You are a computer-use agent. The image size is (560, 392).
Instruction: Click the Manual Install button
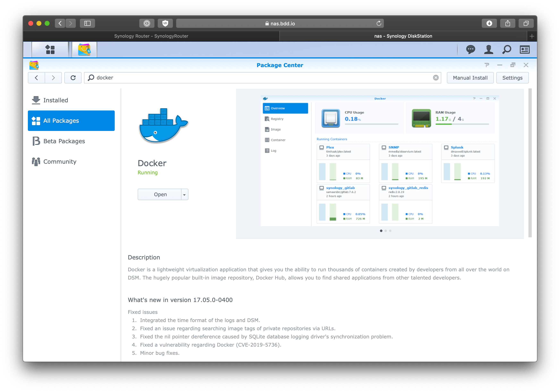pos(470,78)
